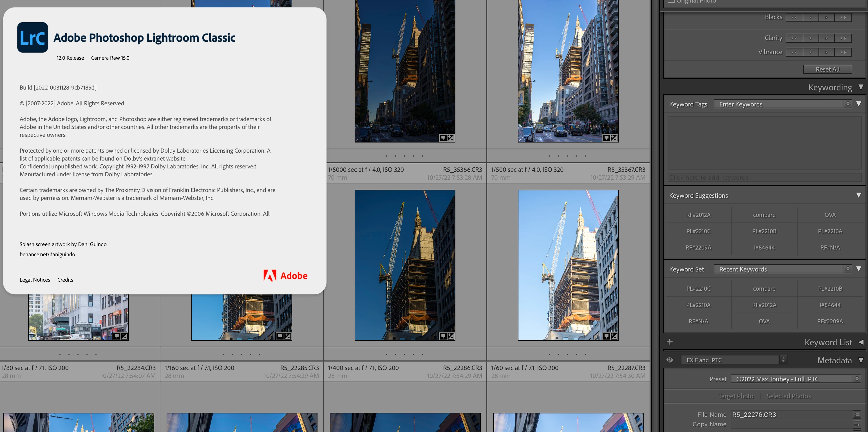Select Target Photo metadata mode

(735, 396)
